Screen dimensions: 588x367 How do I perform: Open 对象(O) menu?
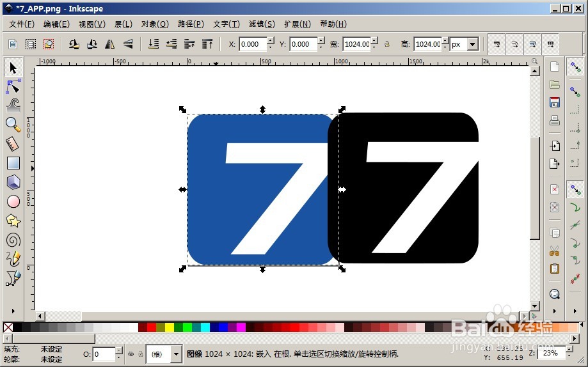(x=155, y=24)
